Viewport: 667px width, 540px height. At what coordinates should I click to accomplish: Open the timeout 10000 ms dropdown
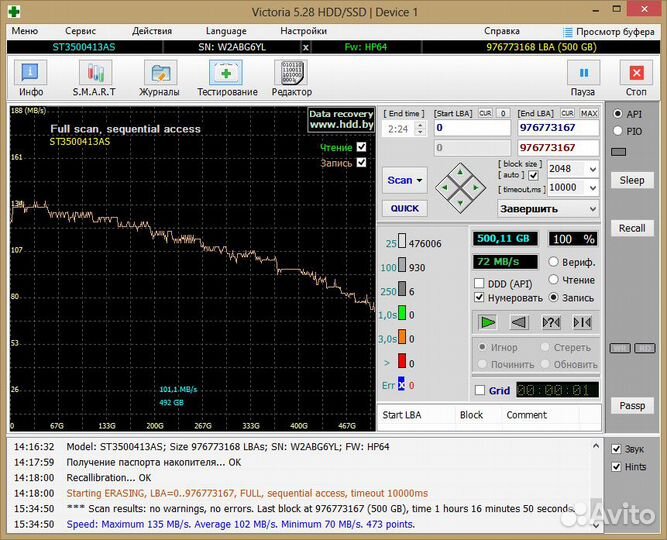(592, 187)
